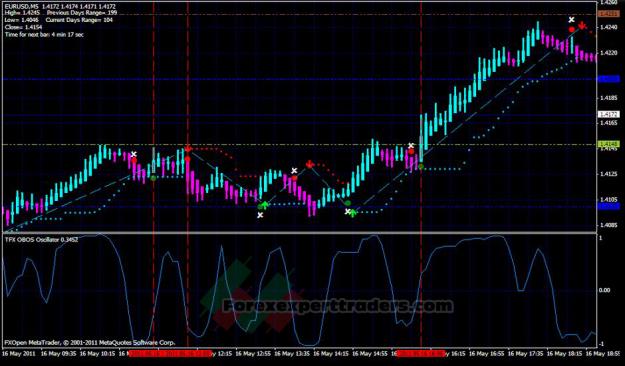The image size is (625, 366).
Task: Click the 16 May 14:55 time label
Action: pos(369,354)
